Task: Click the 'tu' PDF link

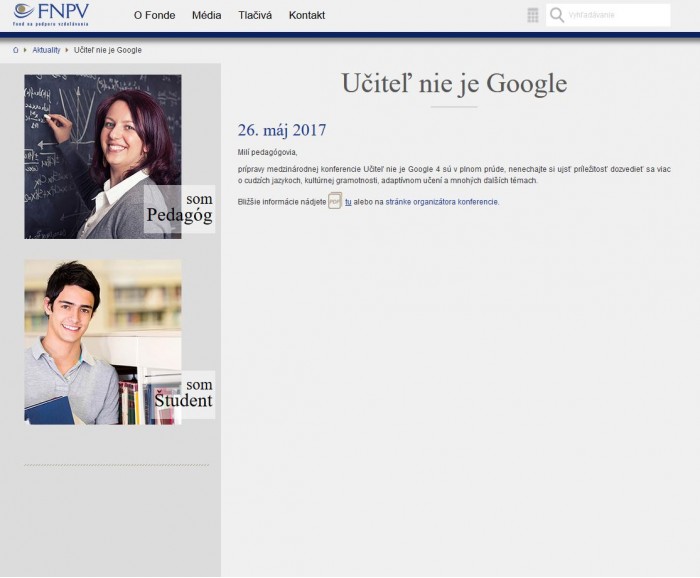Action: pyautogui.click(x=348, y=202)
